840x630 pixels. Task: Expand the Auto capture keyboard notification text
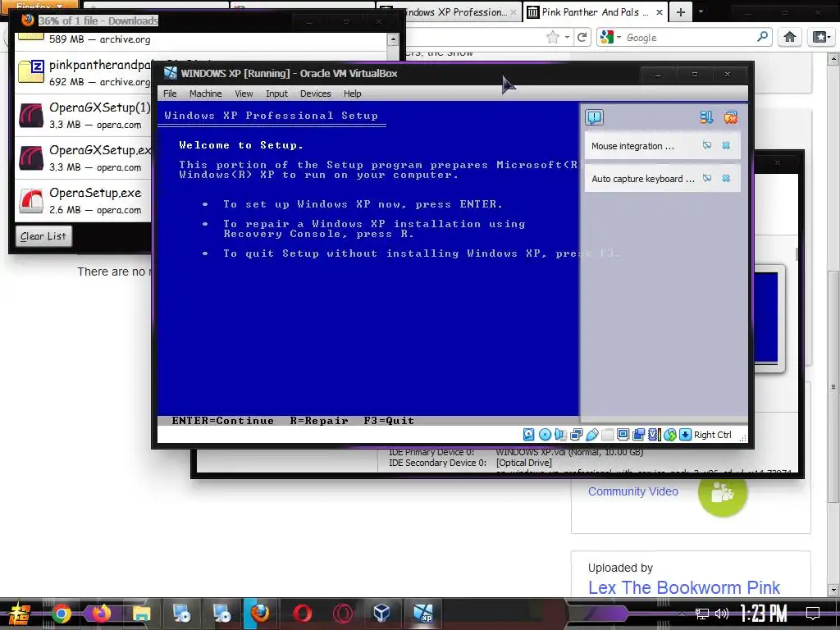643,179
